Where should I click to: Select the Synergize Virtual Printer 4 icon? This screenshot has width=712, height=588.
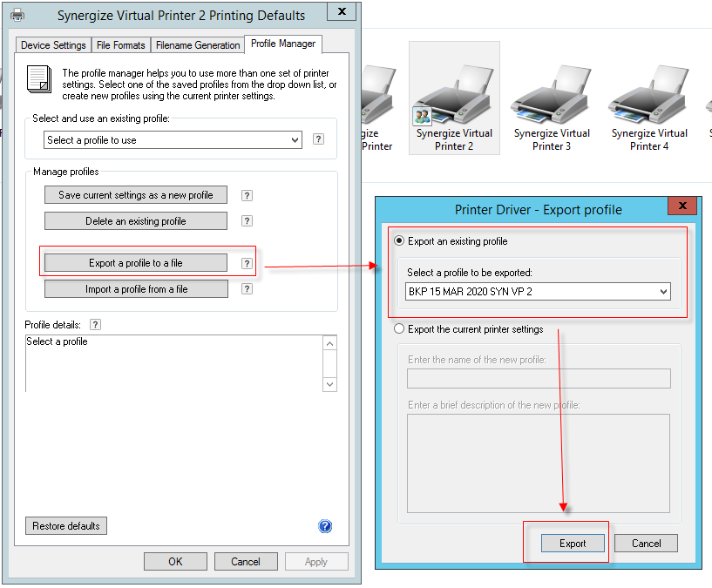click(x=649, y=107)
